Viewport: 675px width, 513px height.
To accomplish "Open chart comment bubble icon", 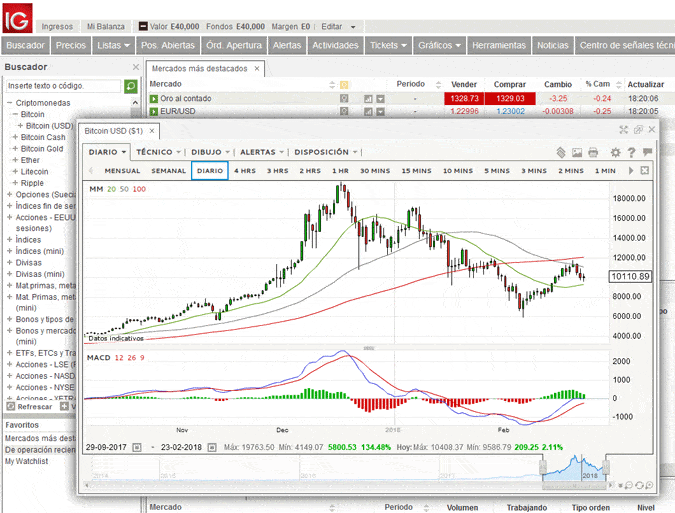I will [647, 152].
